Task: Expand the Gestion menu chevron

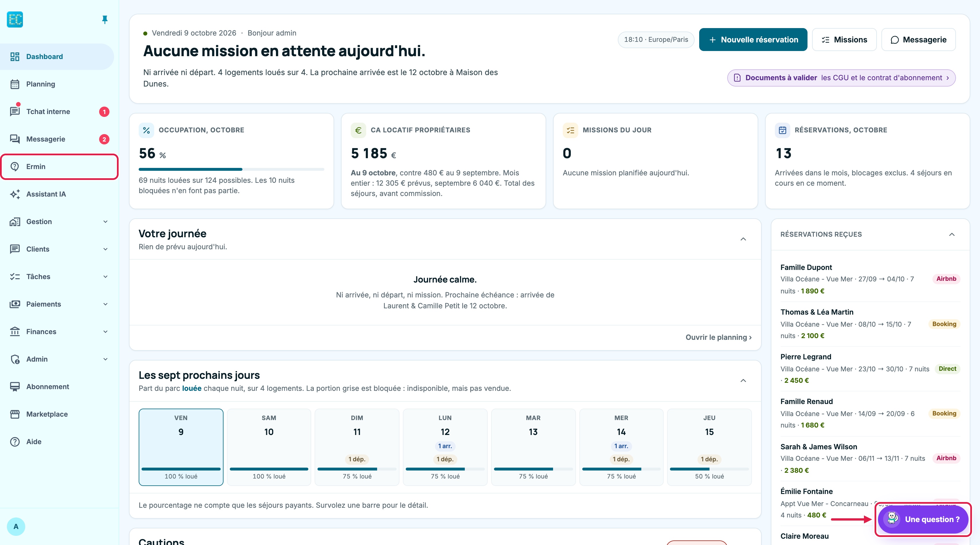Action: [105, 222]
